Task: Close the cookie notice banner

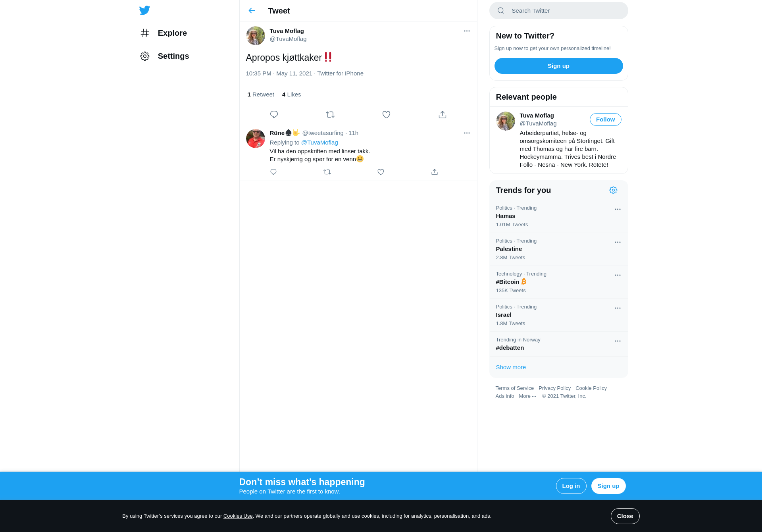Action: [x=625, y=516]
